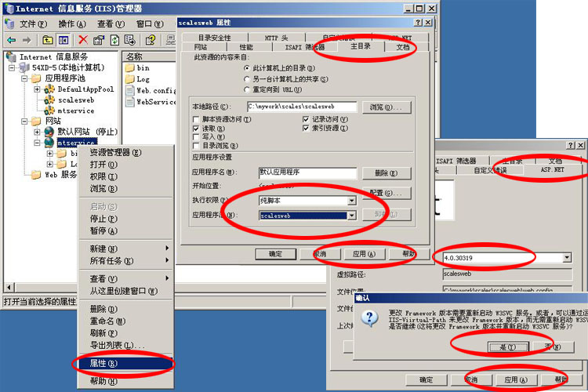588x392 pixels.
Task: Enable the 写入 checkbox
Action: 196,137
